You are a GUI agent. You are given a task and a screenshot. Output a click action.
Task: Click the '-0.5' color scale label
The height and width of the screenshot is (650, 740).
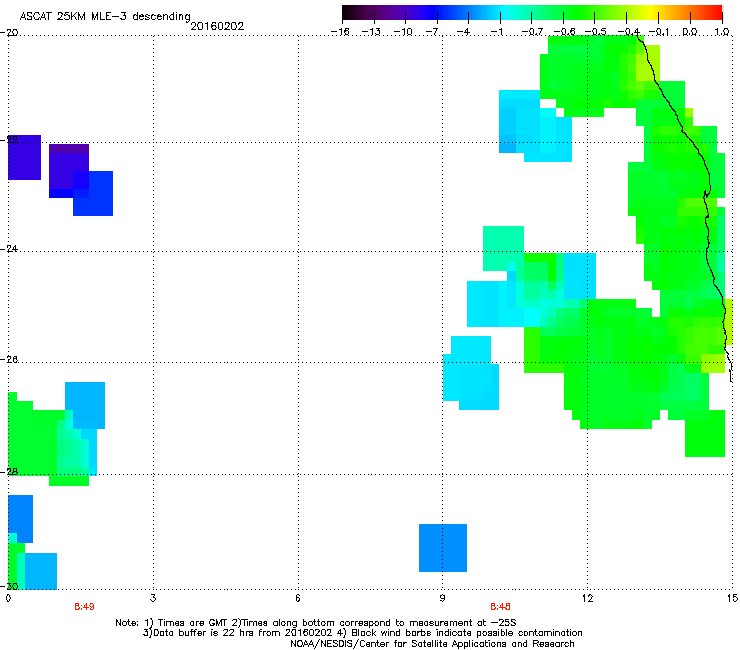pos(596,32)
